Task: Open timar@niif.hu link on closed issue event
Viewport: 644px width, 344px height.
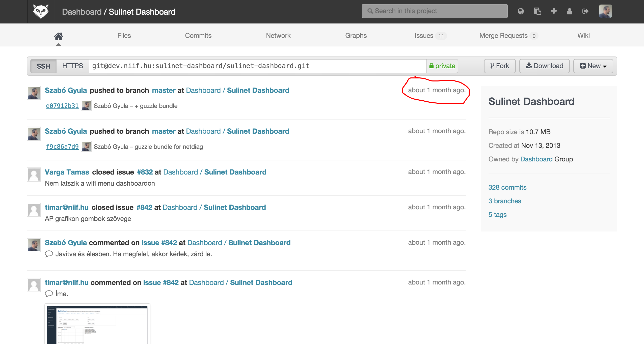Action: [67, 207]
